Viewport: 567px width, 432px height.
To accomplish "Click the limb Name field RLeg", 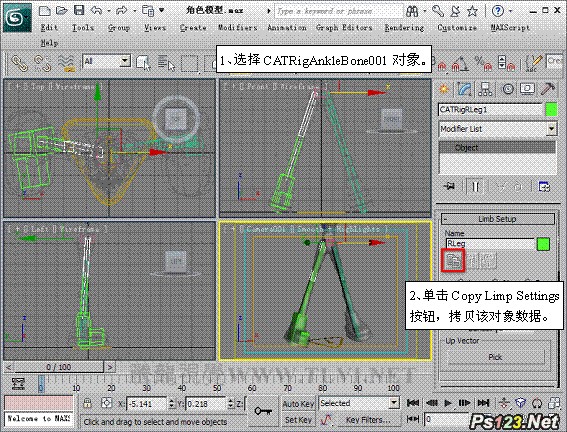I will (x=490, y=244).
